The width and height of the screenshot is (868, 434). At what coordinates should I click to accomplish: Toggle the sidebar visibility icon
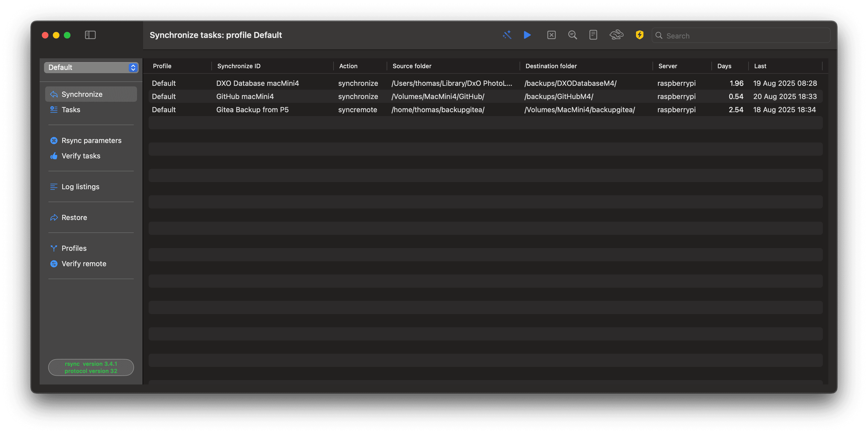pyautogui.click(x=90, y=35)
